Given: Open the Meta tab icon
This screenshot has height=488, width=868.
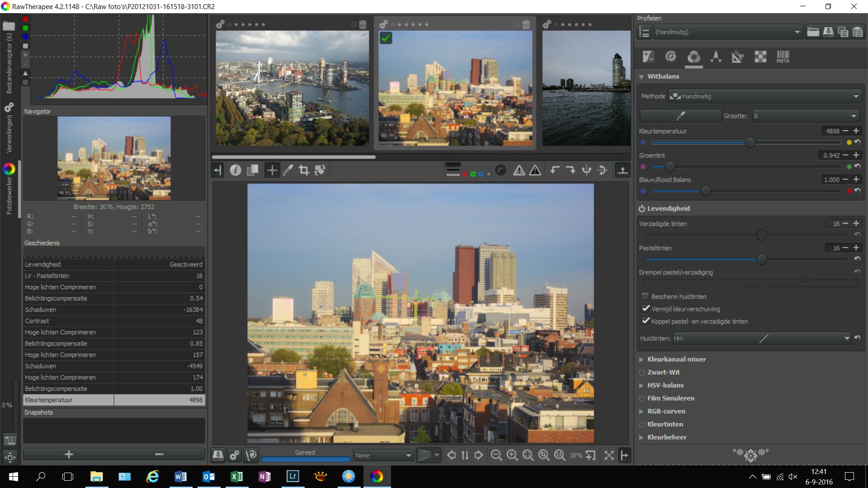Looking at the screenshot, I should click(783, 57).
